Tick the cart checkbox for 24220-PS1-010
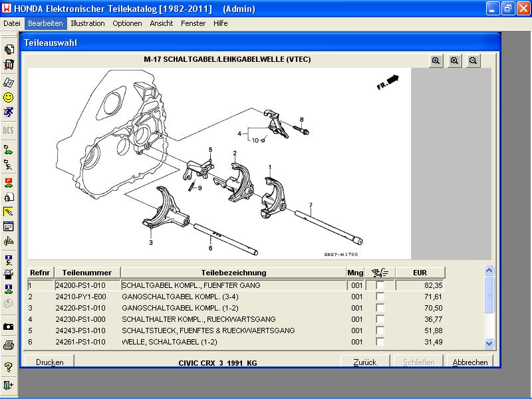This screenshot has width=532, height=399. tap(380, 308)
